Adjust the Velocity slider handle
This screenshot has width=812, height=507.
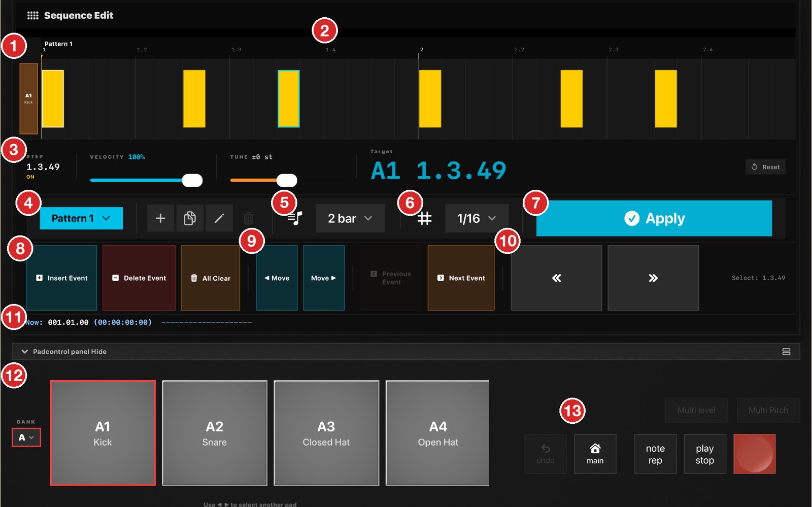pos(192,180)
